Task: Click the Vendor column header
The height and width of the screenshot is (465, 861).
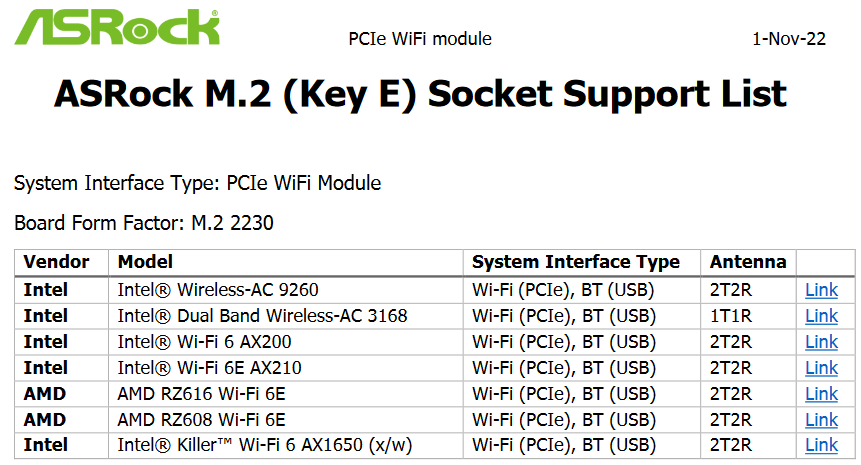Action: point(56,262)
